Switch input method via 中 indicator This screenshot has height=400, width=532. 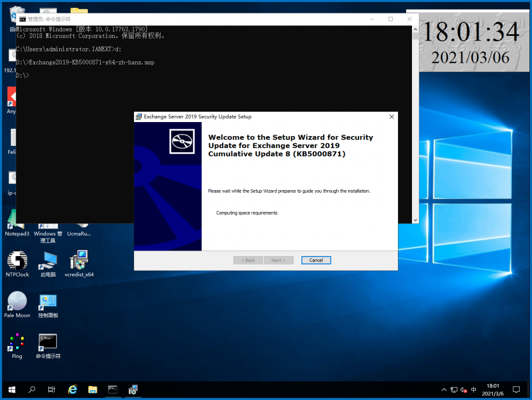(473, 389)
